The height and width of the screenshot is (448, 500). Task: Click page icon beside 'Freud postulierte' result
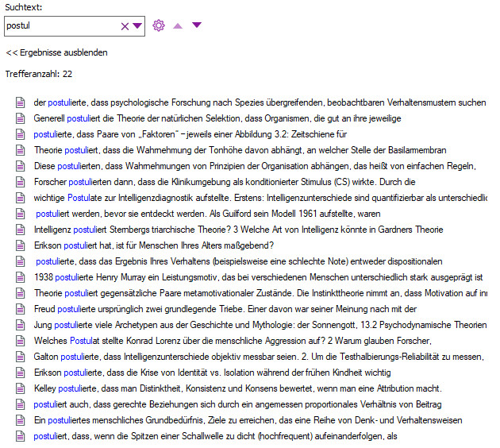click(21, 309)
